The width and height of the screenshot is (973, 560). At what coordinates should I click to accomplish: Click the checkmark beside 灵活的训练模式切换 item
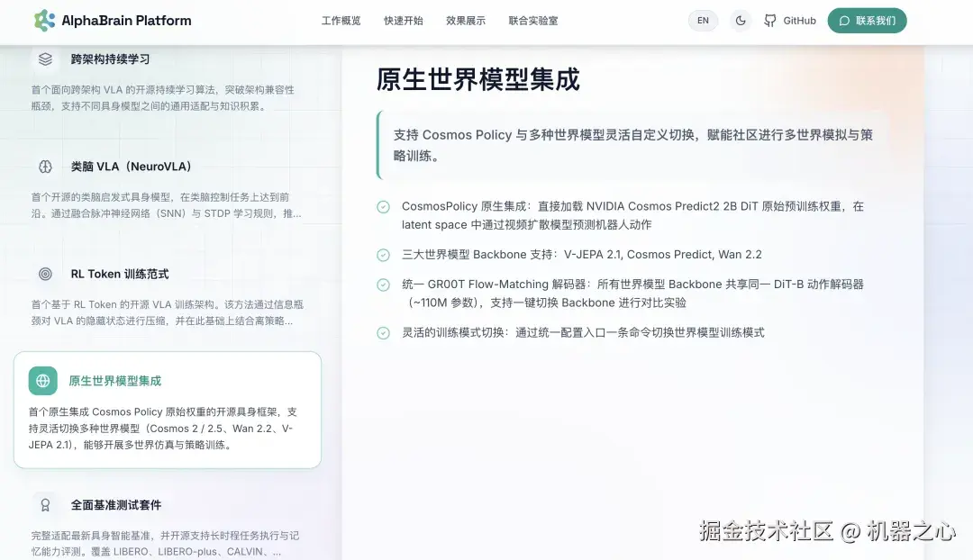point(382,332)
